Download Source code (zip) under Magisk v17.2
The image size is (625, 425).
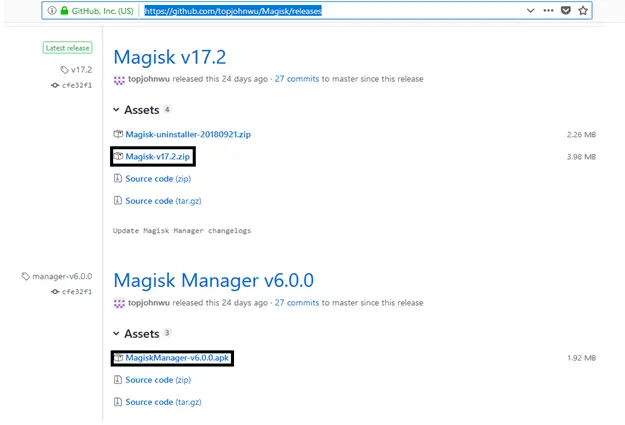coord(158,179)
